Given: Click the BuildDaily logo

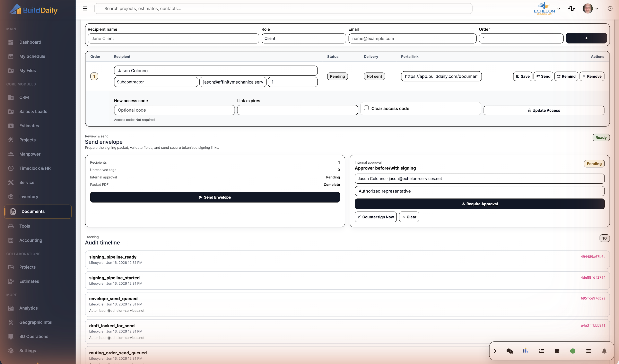Looking at the screenshot, I should pos(34,10).
